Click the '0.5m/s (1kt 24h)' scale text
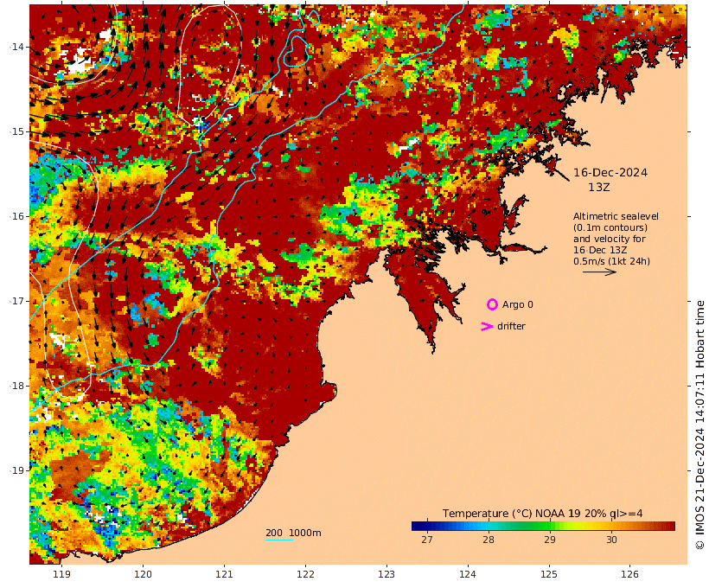This screenshot has height=588, width=709. [x=612, y=261]
